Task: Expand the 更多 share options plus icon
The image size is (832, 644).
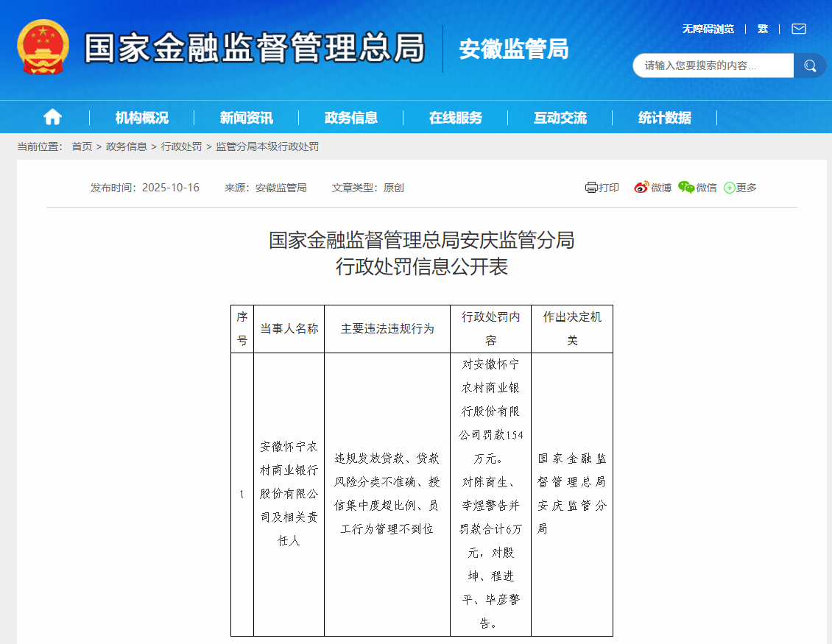Action: 730,188
